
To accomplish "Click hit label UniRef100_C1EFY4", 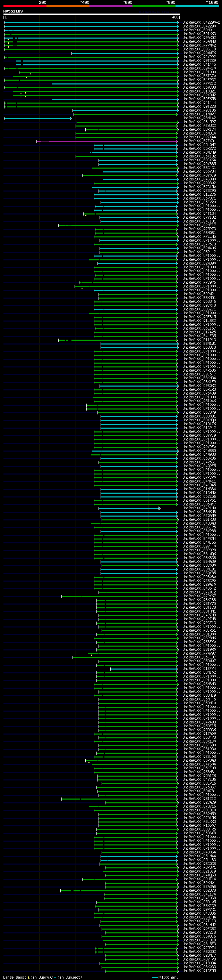I will (199, 669).
